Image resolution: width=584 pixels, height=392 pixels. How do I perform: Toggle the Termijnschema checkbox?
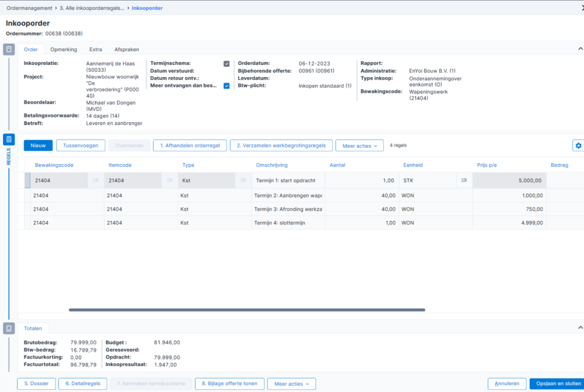click(227, 64)
